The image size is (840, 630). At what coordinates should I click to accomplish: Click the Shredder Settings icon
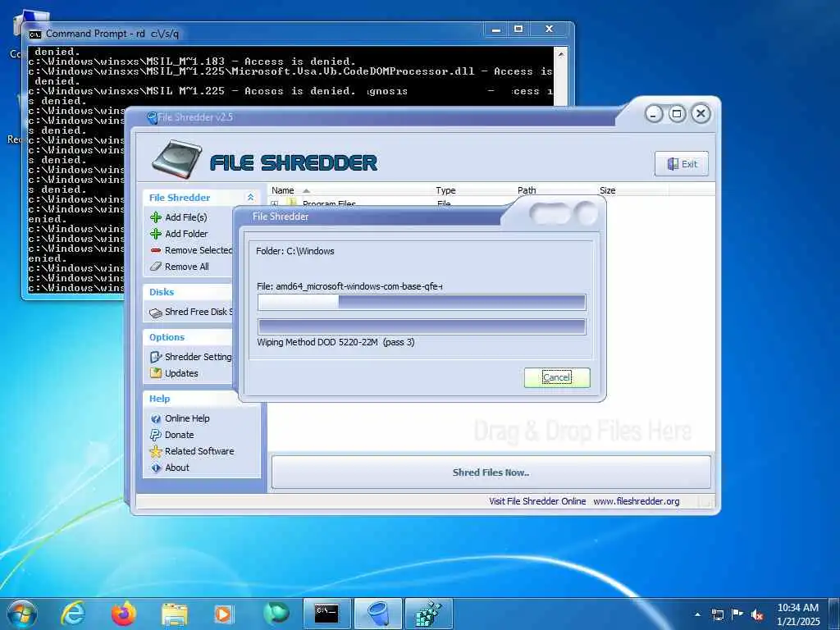156,357
